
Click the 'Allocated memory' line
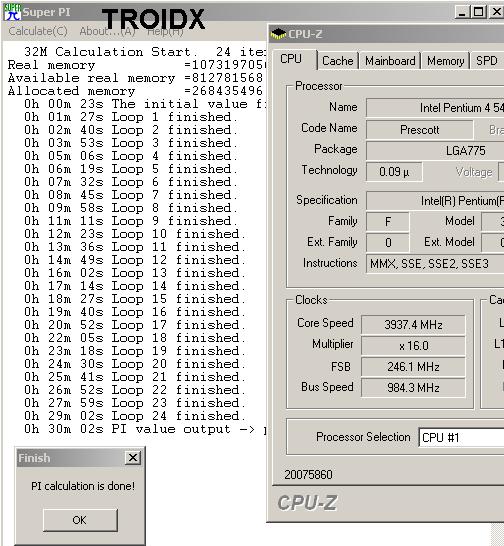click(x=135, y=91)
